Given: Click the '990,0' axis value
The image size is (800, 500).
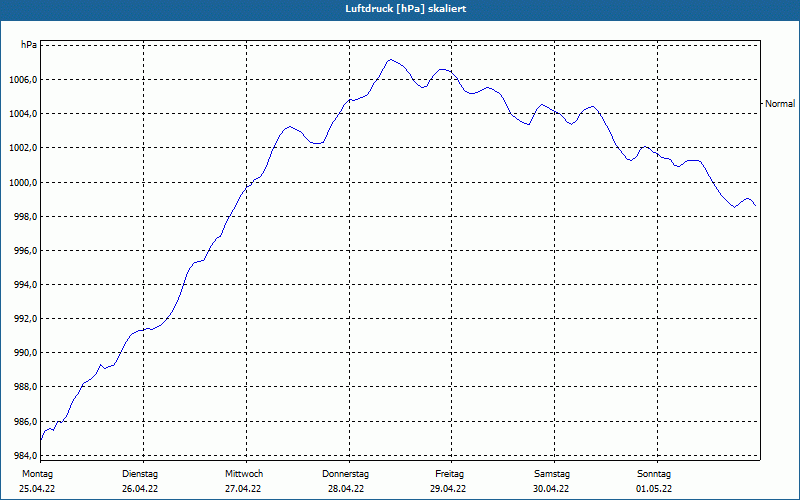Looking at the screenshot, I should click(26, 353).
